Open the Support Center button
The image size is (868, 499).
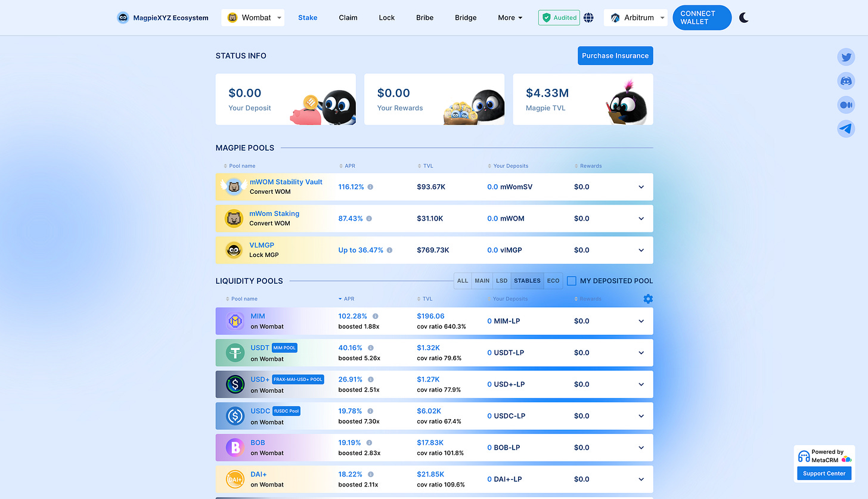pos(824,474)
